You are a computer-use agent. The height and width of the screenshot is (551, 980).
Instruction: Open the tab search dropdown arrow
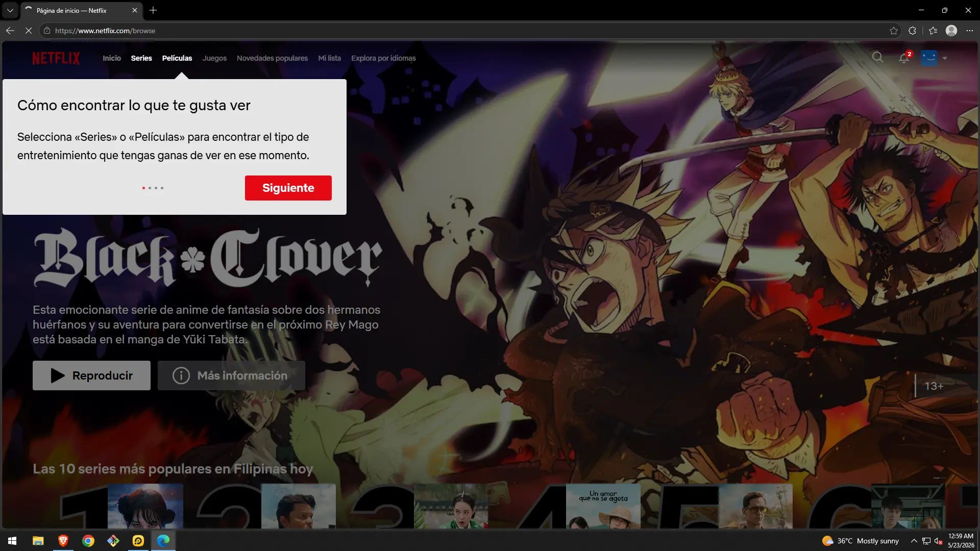point(10,10)
